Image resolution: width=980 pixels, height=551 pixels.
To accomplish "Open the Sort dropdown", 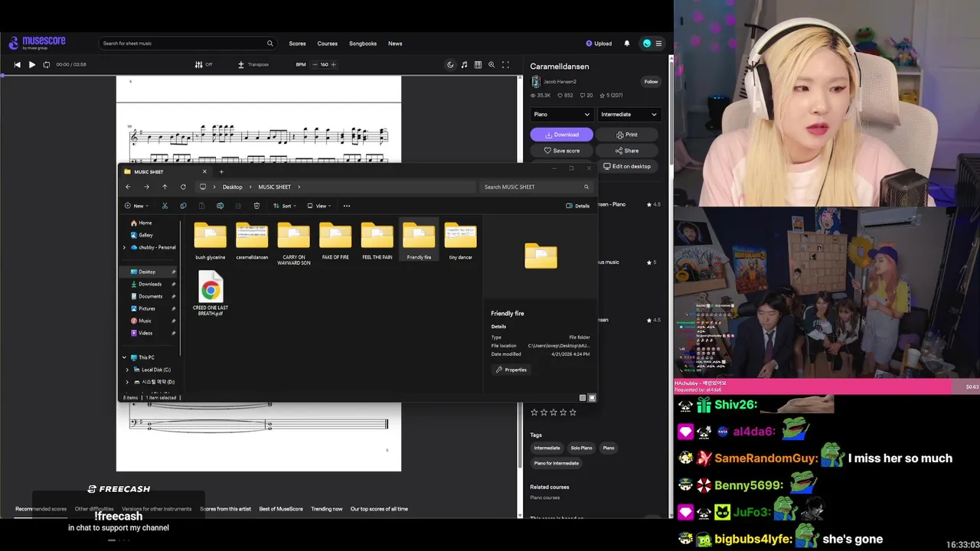I will point(284,206).
